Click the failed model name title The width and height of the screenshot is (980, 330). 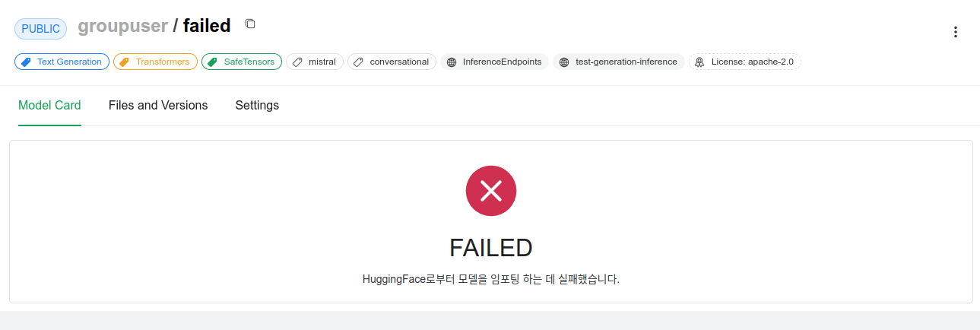[207, 26]
